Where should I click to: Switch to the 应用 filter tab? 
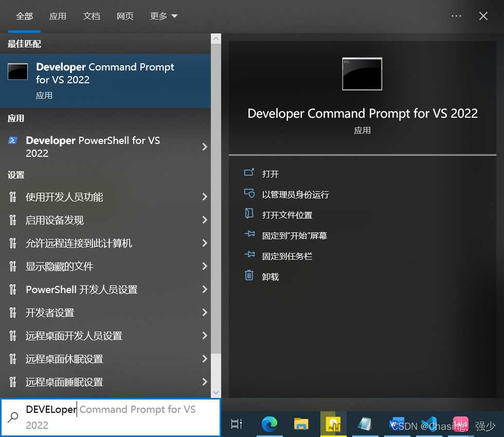pos(58,16)
